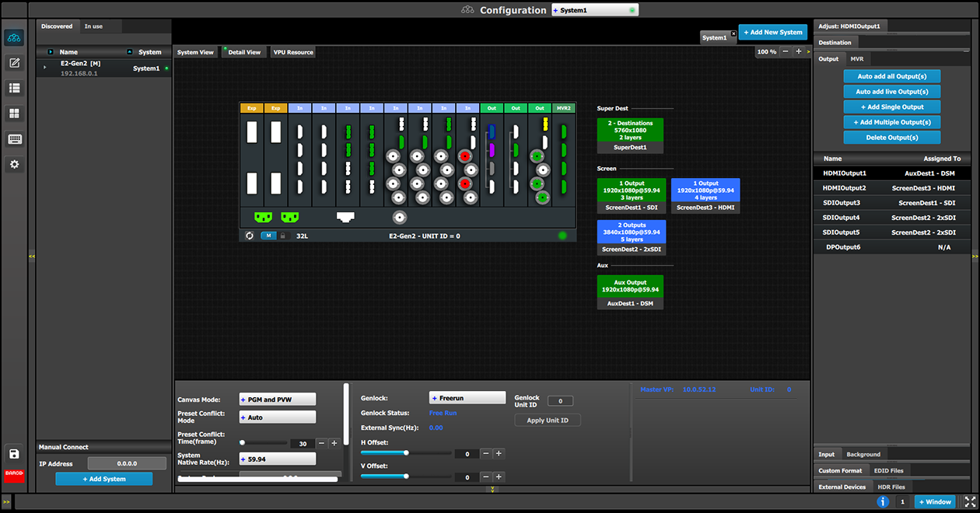Collapse the left panel with side arrows
This screenshot has height=513, width=980.
pos(33,256)
